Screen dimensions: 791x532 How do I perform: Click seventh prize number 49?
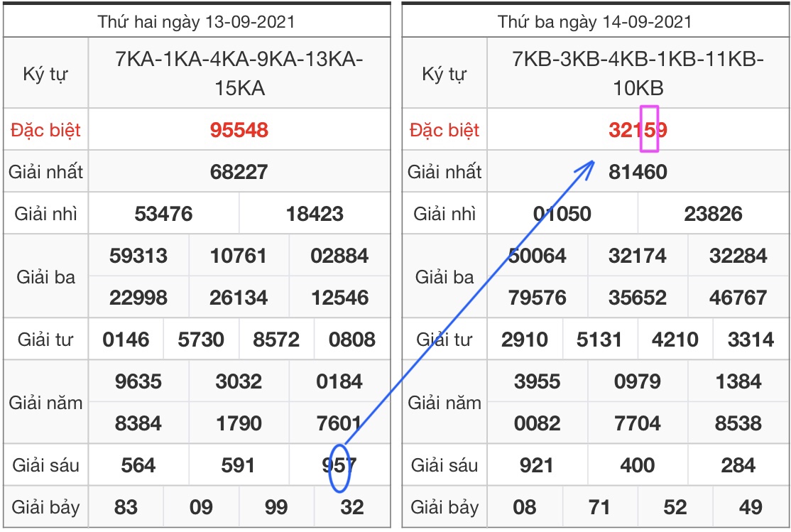[x=751, y=507]
